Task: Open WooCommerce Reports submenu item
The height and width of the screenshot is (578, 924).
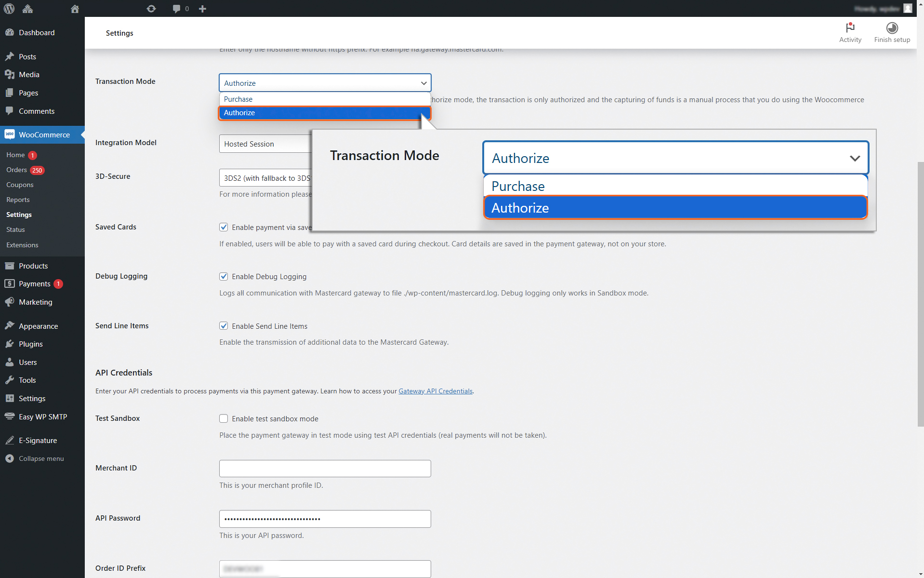Action: click(18, 200)
